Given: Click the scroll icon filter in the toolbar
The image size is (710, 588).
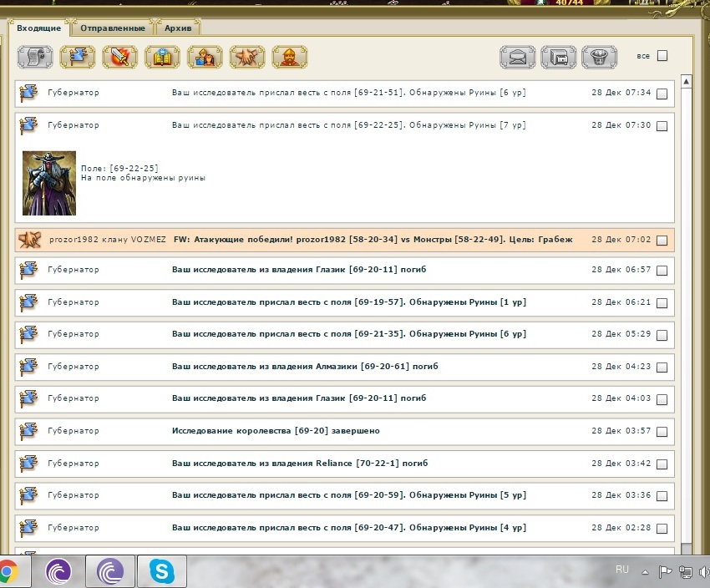Looking at the screenshot, I should pyautogui.click(x=35, y=57).
